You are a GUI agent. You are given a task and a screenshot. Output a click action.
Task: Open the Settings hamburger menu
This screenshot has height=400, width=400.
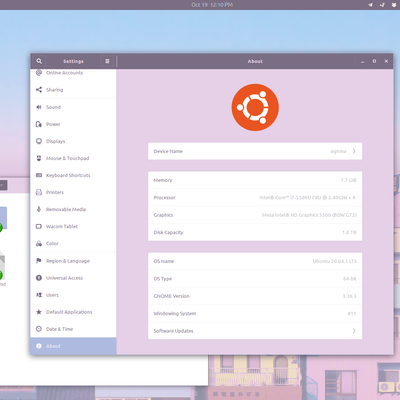(107, 61)
